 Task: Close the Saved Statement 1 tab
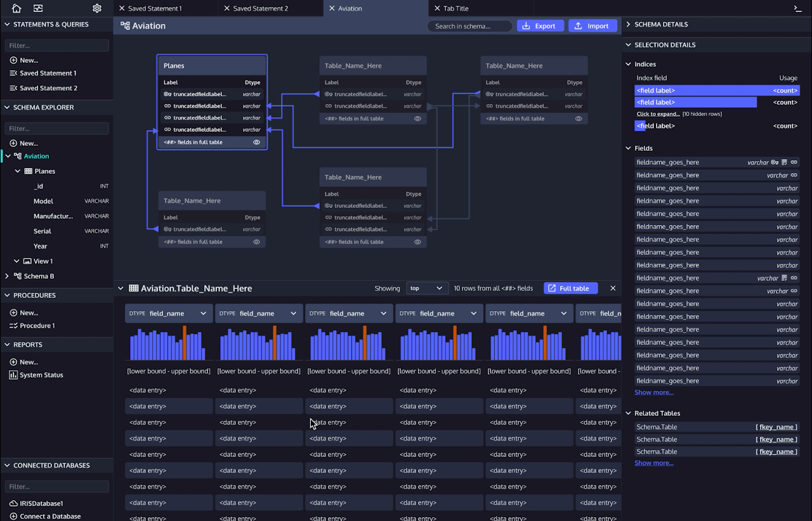122,9
